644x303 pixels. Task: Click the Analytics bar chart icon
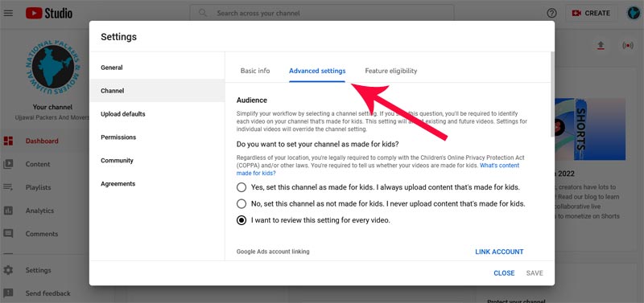[x=8, y=211]
